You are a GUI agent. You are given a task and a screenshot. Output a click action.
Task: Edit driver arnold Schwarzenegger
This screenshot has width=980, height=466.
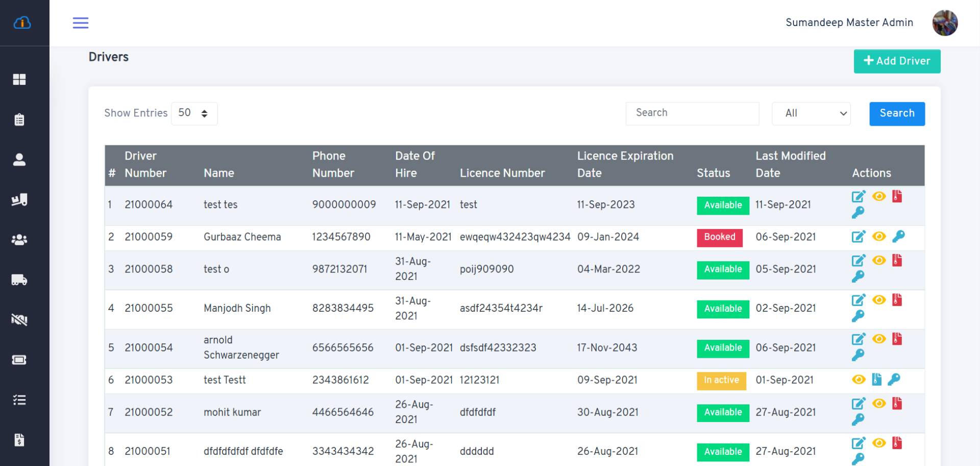tap(859, 339)
